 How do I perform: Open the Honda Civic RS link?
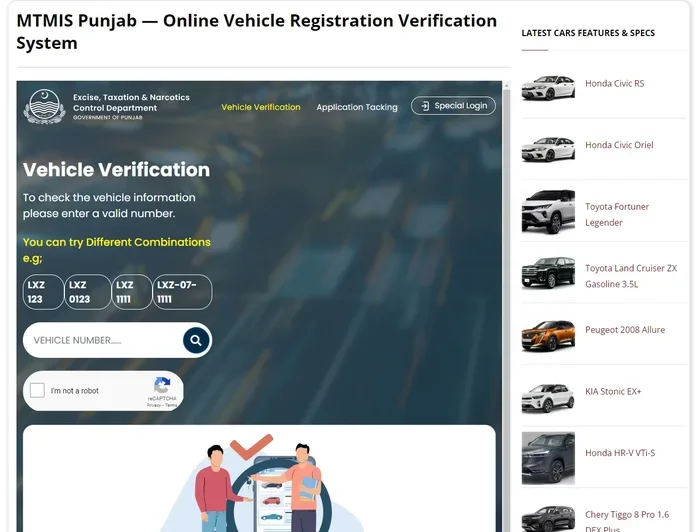tap(614, 83)
